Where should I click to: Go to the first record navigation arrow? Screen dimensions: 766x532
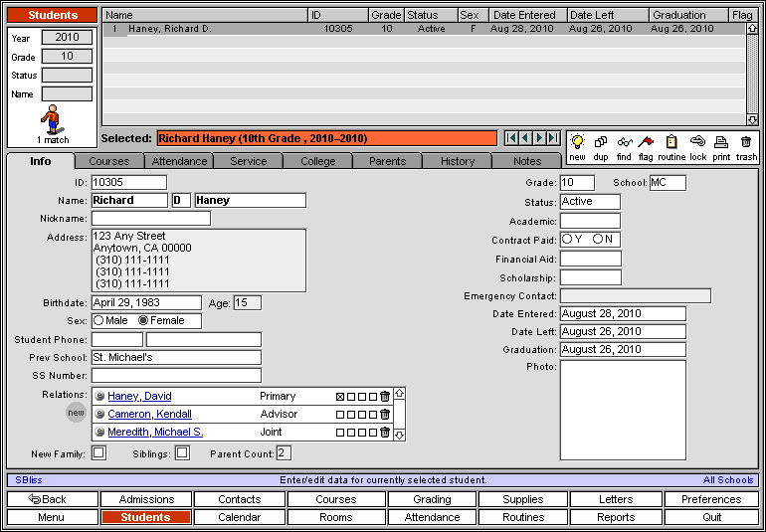(511, 138)
